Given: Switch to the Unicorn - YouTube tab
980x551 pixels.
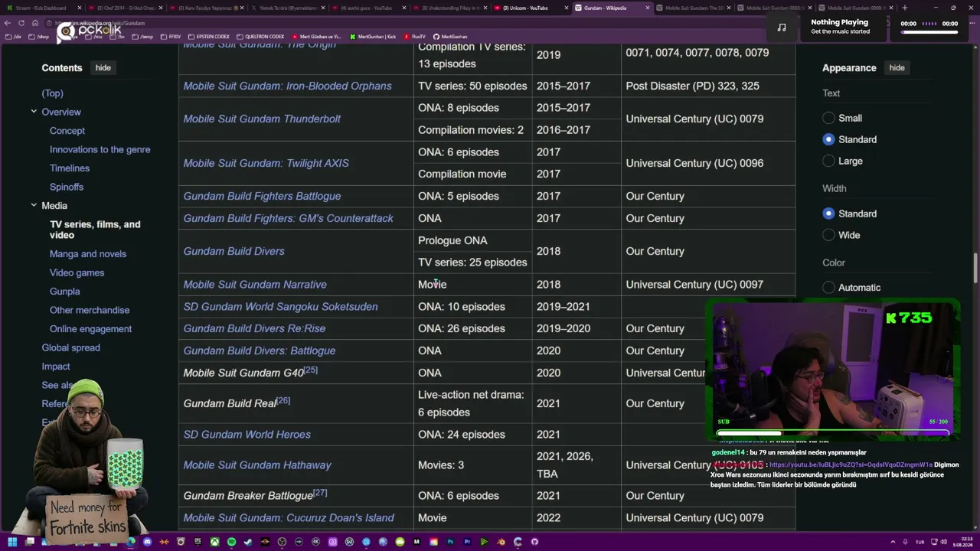Looking at the screenshot, I should [531, 8].
